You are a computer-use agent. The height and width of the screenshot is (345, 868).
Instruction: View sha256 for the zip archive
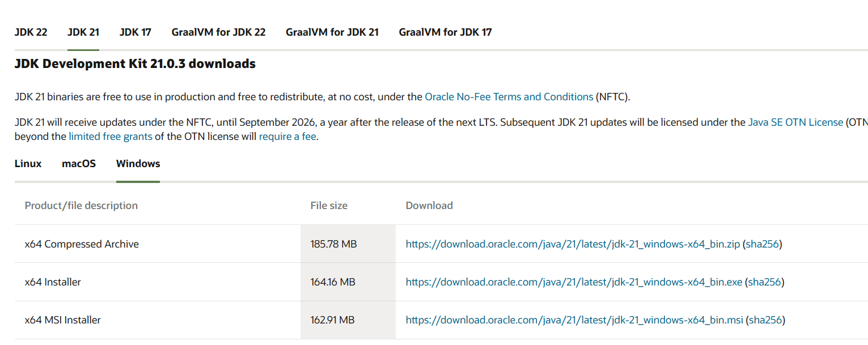[763, 244]
